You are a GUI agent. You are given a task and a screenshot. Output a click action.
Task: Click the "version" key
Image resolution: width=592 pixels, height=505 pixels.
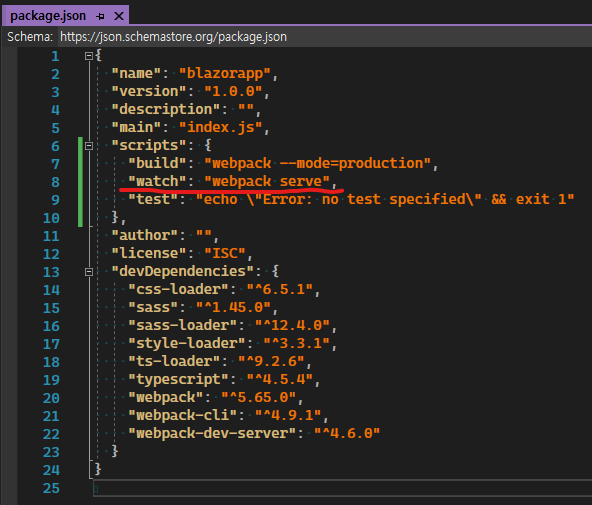point(149,91)
